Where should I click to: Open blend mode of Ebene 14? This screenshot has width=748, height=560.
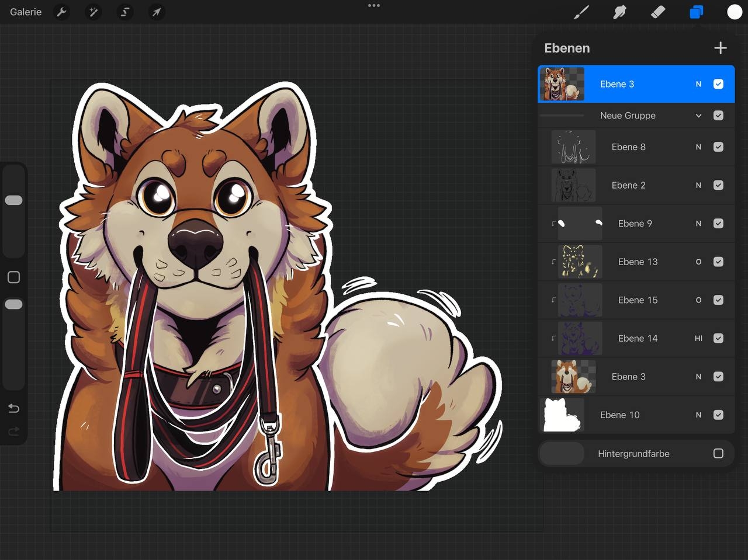click(698, 339)
